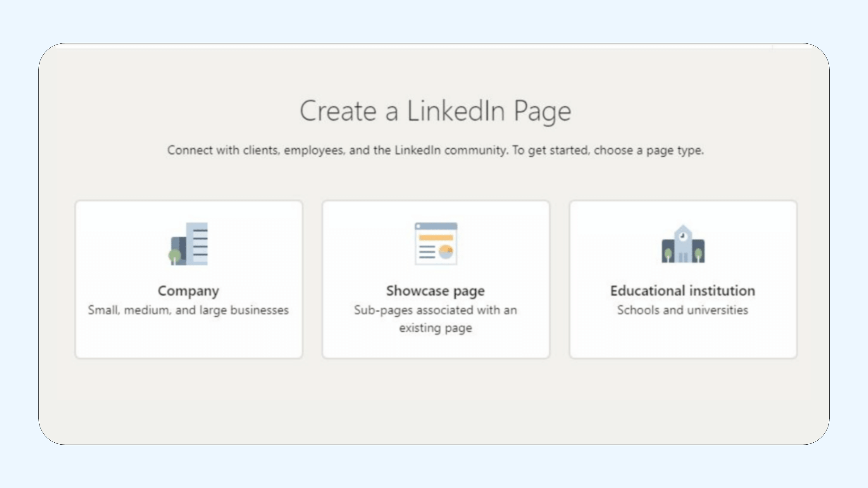Click 'Small, medium, and large businesses' description

189,310
